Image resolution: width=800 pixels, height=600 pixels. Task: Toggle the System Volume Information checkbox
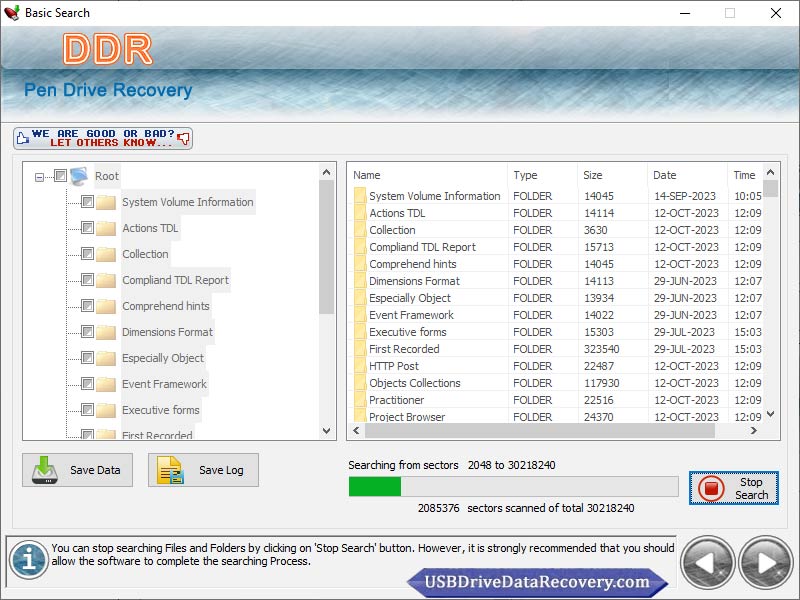87,202
